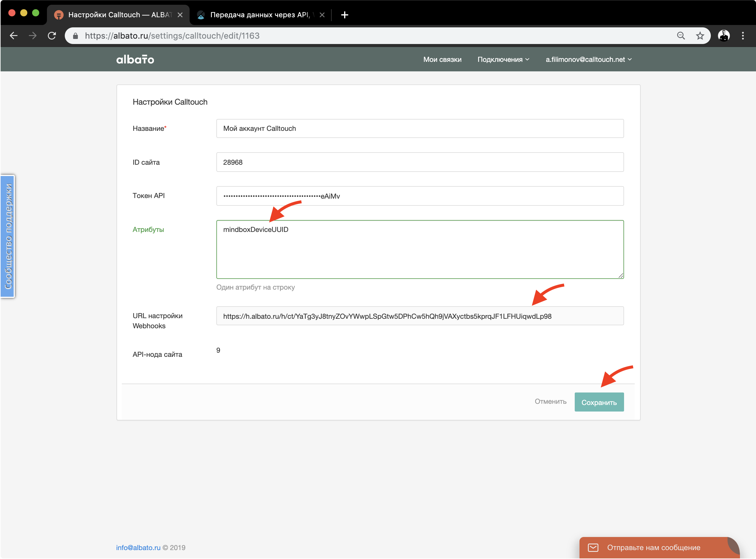The image size is (756, 559).
Task: Expand the a.filimonov@calltouch.net account menu
Action: coord(589,59)
